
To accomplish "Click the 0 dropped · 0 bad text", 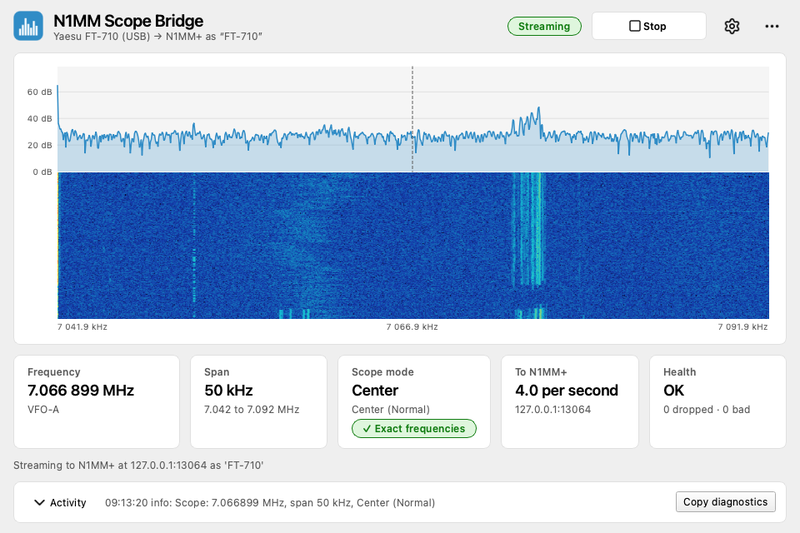I will 707,410.
